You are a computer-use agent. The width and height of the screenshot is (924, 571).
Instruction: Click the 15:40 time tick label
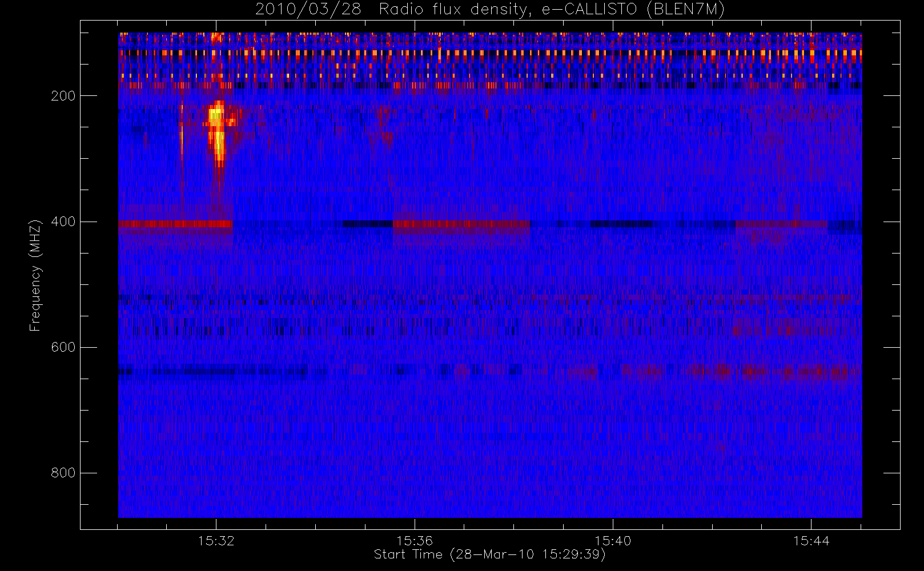pos(613,541)
